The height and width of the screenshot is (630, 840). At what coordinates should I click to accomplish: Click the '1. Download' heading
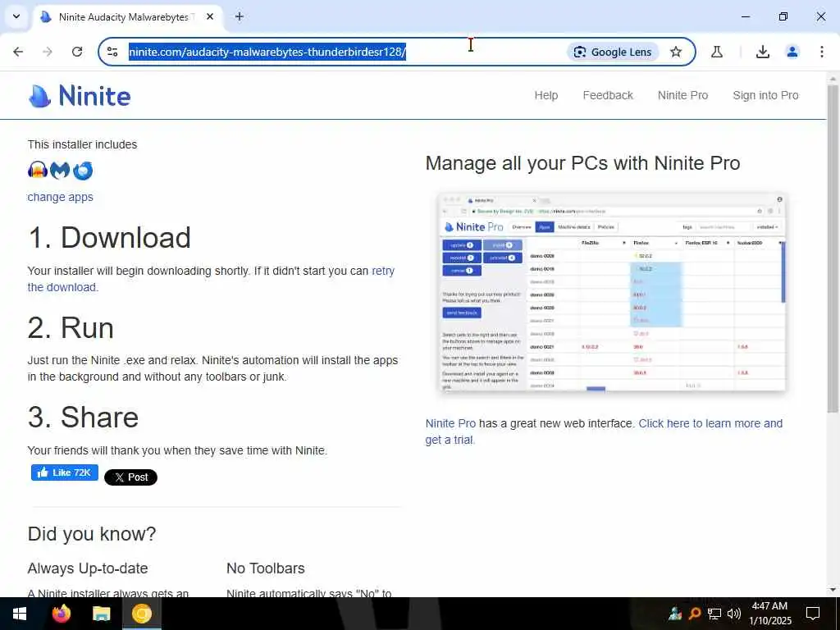[109, 237]
